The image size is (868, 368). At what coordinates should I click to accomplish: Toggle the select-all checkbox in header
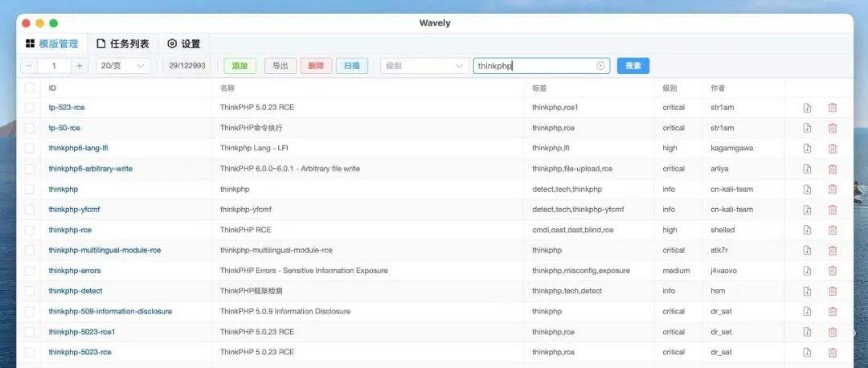click(30, 88)
